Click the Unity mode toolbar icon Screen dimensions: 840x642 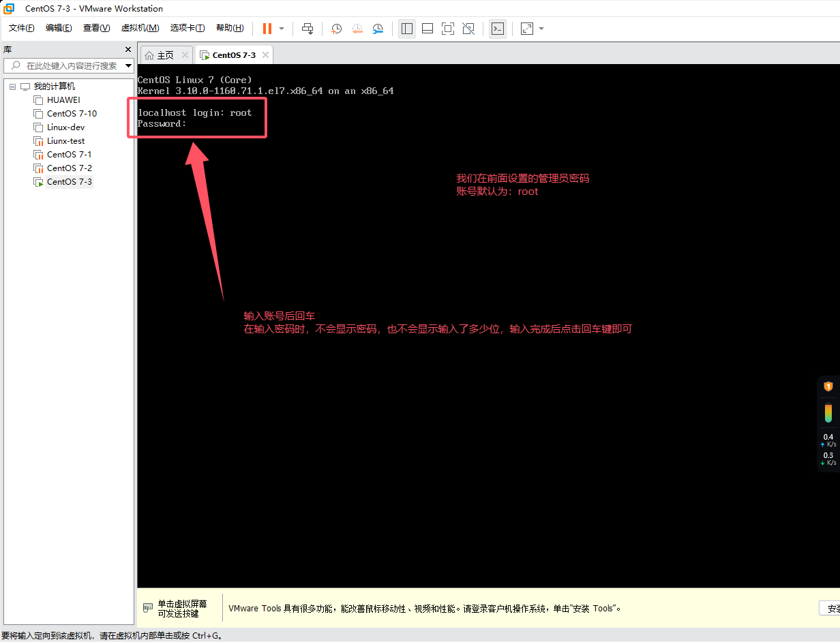coord(468,29)
